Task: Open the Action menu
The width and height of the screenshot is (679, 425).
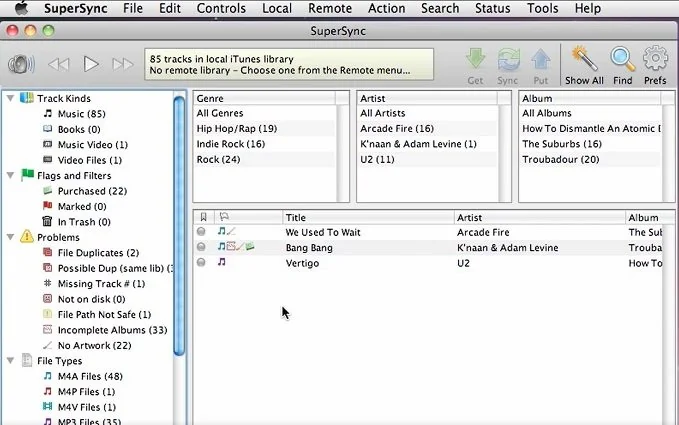Action: click(x=387, y=8)
